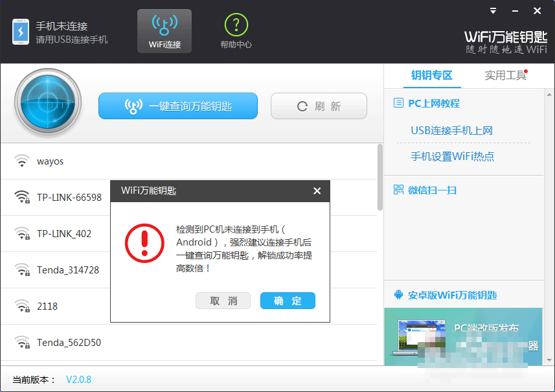Click the Android robot icon beside 安卓版WiFi万能钥匙
This screenshot has height=392, width=555.
pyautogui.click(x=400, y=295)
